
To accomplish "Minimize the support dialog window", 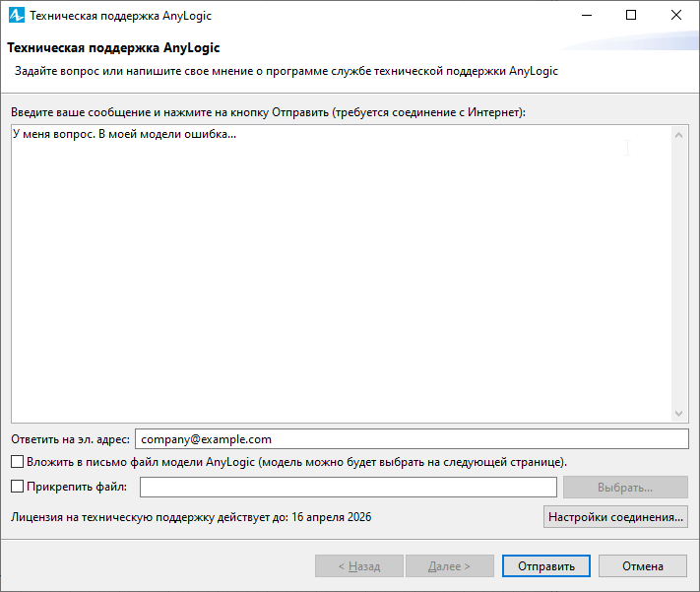I will point(587,15).
